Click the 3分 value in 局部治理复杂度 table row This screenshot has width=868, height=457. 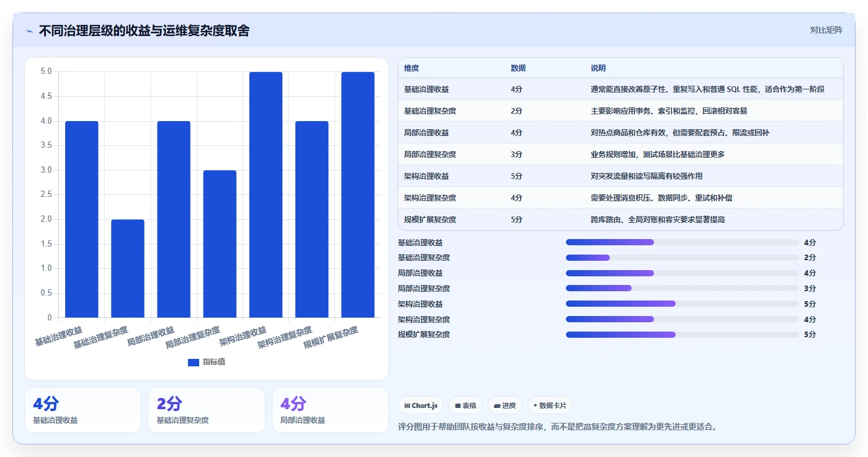tap(516, 155)
